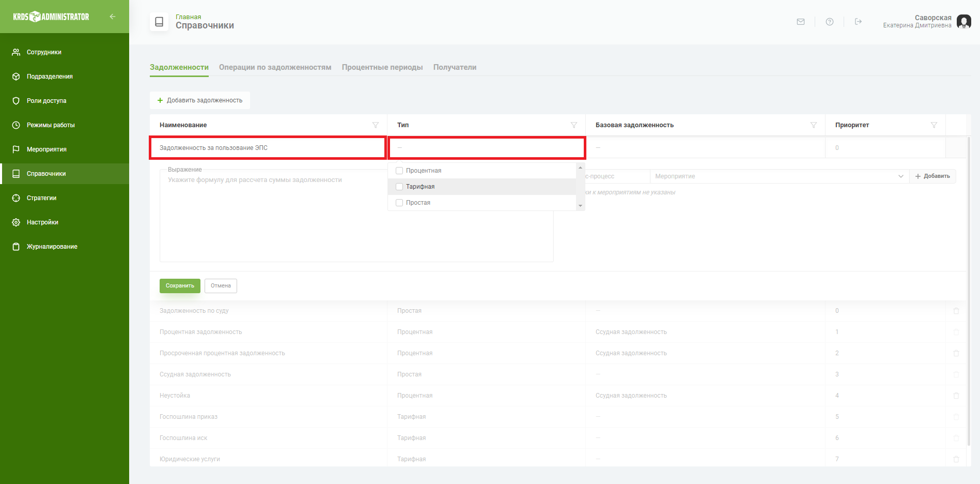
Task: Click the Отмена button
Action: point(221,286)
